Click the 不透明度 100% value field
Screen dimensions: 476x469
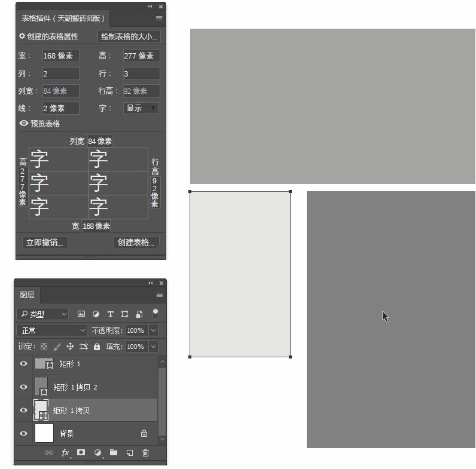(x=136, y=330)
